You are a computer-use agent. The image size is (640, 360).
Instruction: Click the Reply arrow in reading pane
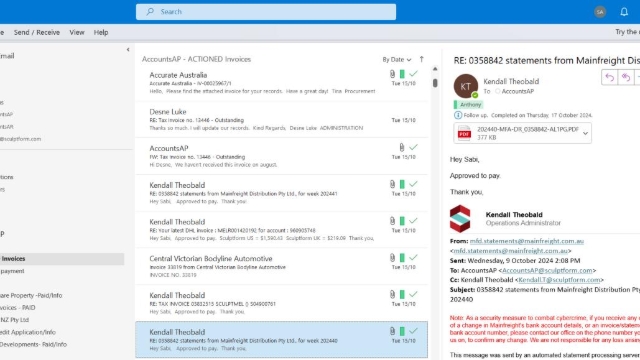pyautogui.click(x=610, y=78)
